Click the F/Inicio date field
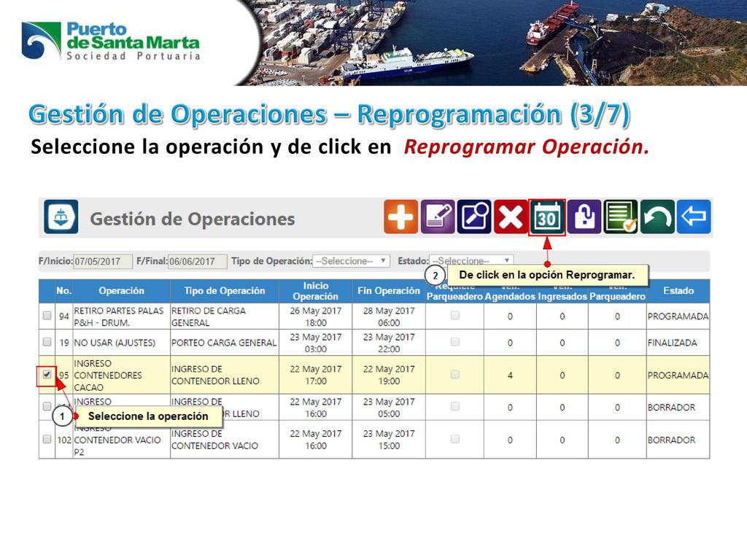 [x=103, y=262]
